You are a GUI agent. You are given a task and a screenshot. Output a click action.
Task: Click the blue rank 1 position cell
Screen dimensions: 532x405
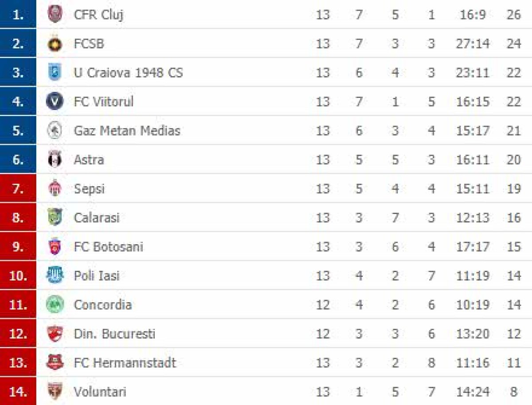pyautogui.click(x=18, y=15)
